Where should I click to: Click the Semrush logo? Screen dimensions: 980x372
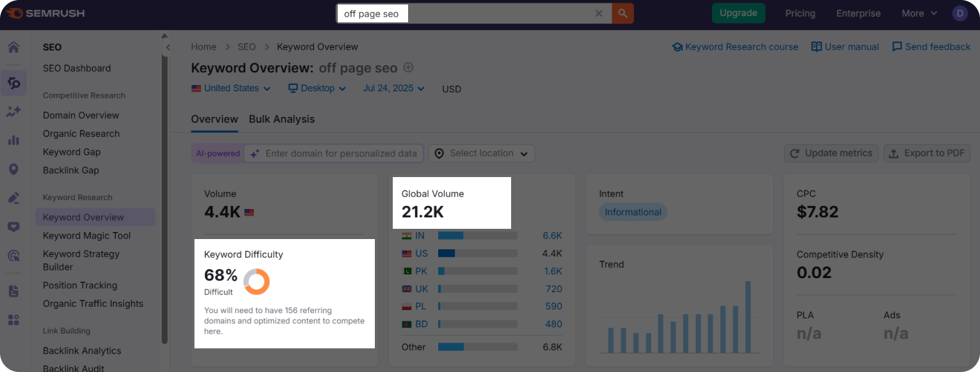point(45,13)
